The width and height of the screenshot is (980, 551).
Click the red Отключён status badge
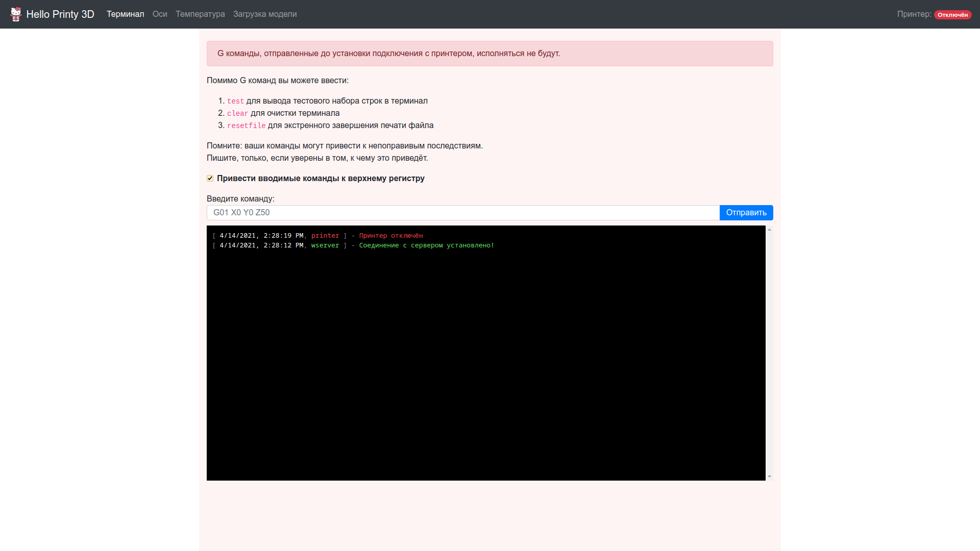click(x=952, y=15)
